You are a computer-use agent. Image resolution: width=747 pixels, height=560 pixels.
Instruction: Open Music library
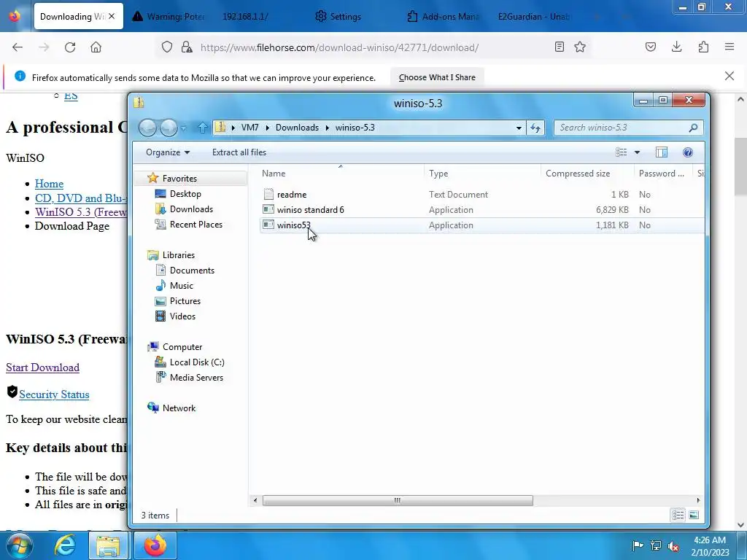click(x=181, y=286)
